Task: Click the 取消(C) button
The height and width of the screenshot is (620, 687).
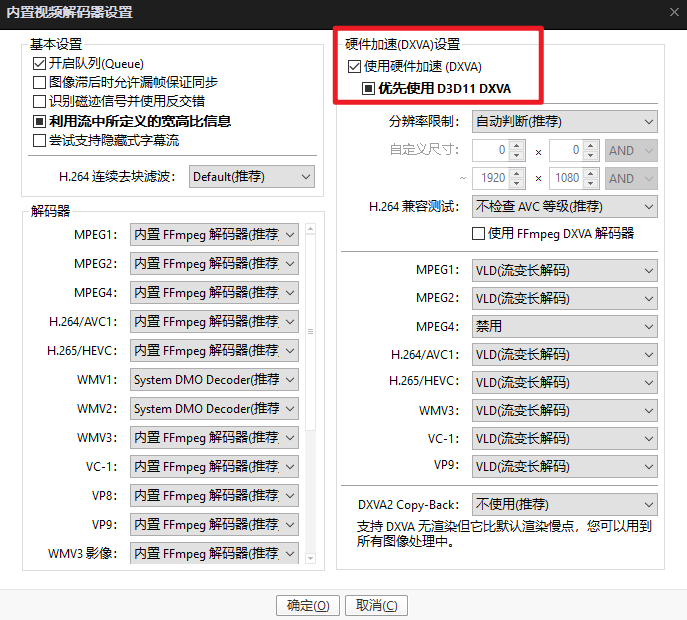Action: (x=376, y=605)
